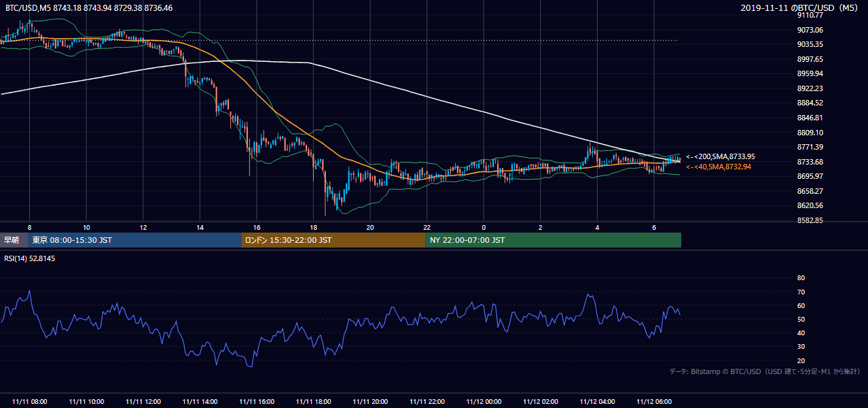The height and width of the screenshot is (408, 868).
Task: Click the bottom date label 11/11 18:00
Action: pyautogui.click(x=313, y=402)
